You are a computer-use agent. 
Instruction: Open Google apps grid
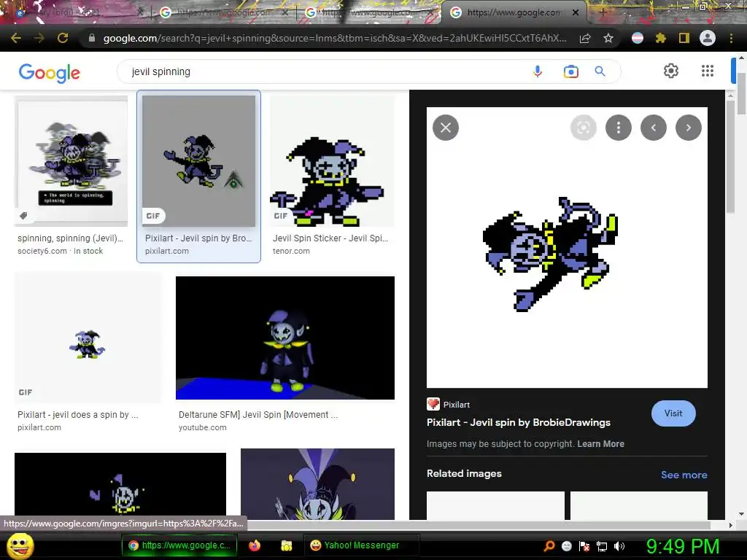[708, 71]
